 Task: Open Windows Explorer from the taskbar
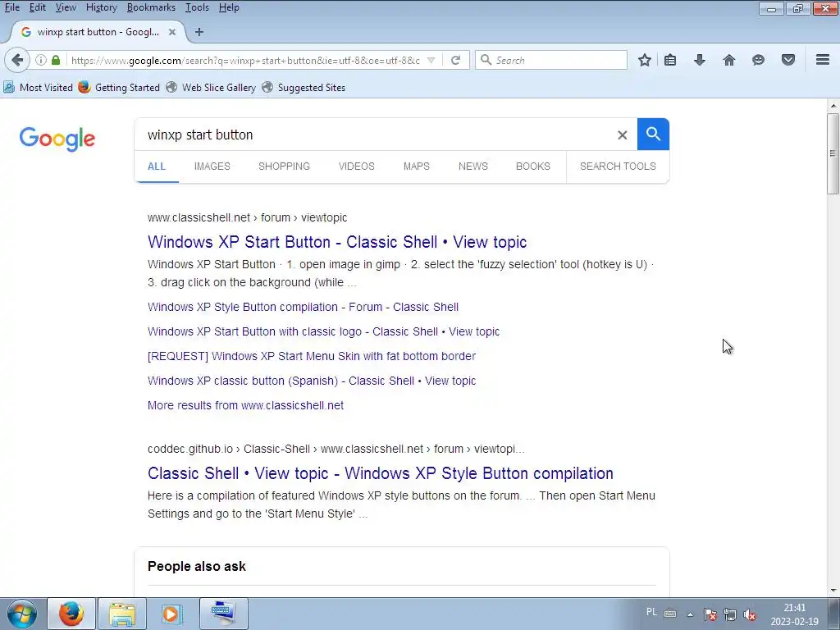[x=122, y=614]
